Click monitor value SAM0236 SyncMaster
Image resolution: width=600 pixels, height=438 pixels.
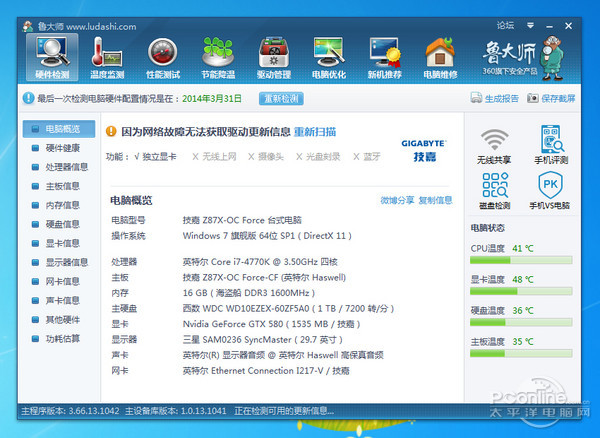262,340
